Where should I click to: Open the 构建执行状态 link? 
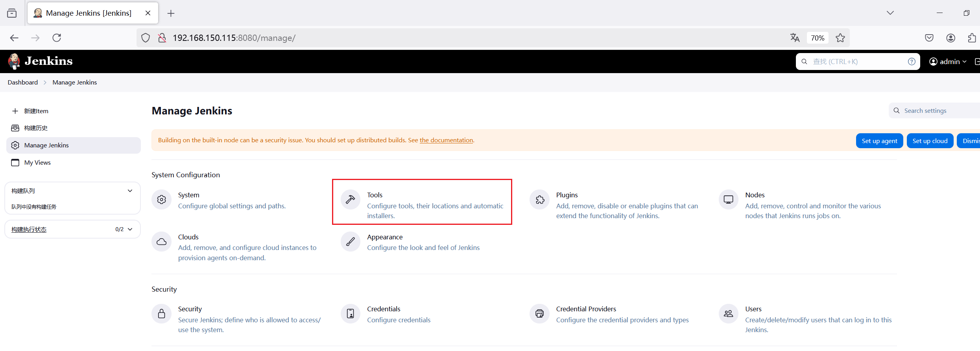point(29,229)
